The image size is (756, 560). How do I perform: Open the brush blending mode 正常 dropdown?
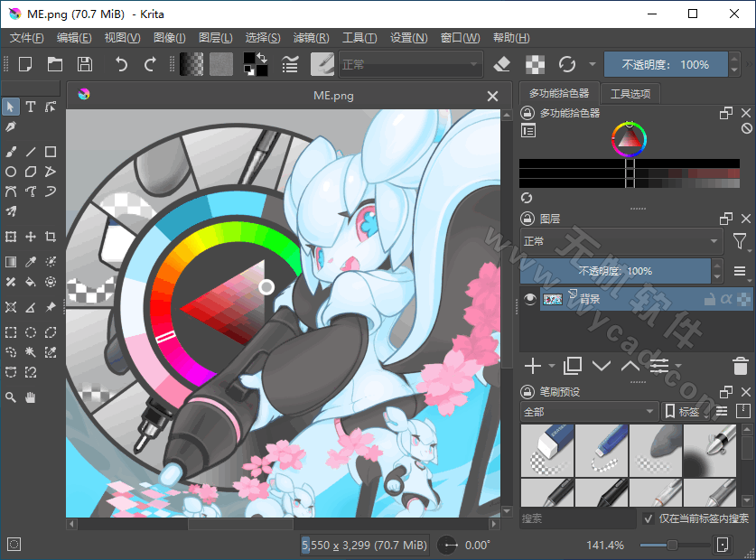411,63
